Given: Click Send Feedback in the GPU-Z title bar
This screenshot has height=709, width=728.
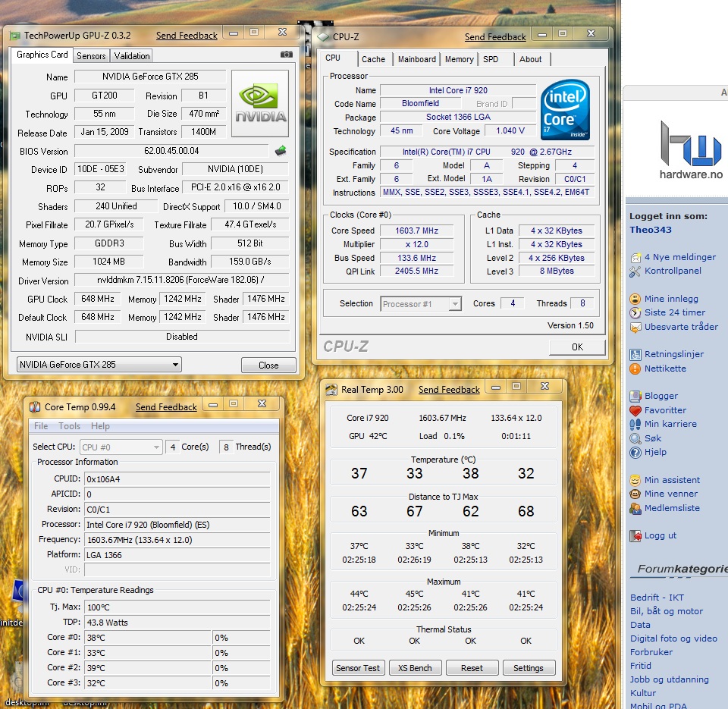Looking at the screenshot, I should coord(187,36).
